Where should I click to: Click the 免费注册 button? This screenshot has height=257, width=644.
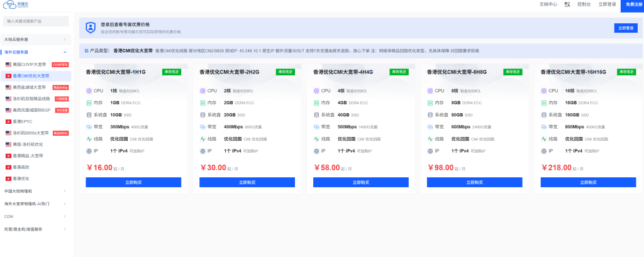pos(632,4)
